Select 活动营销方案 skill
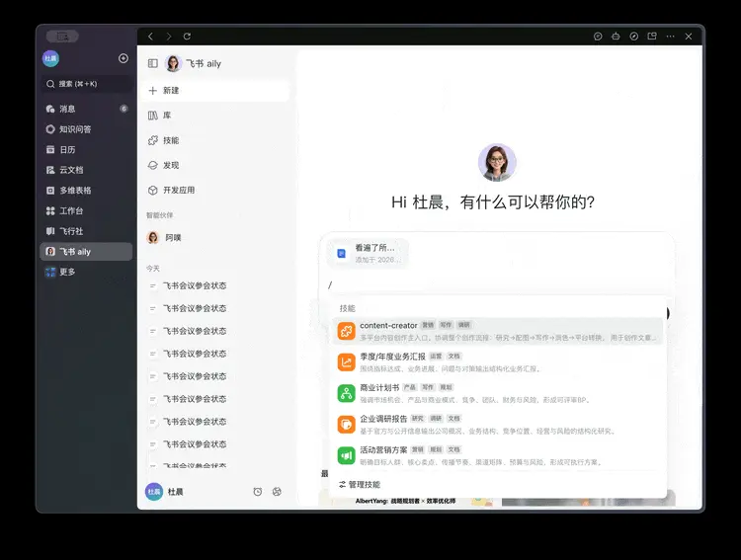741x560 pixels. [498, 455]
